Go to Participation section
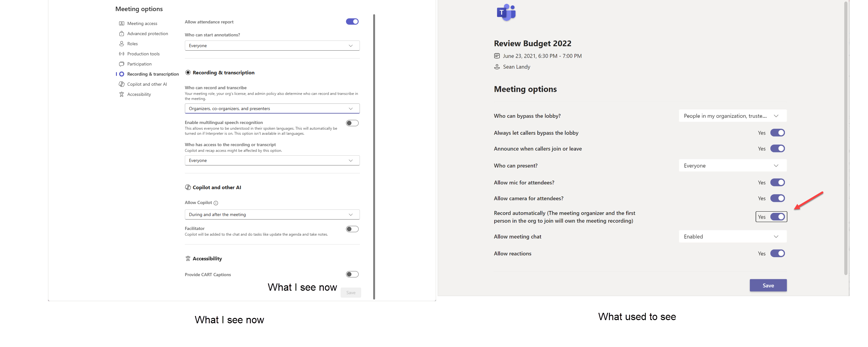Image resolution: width=868 pixels, height=347 pixels. click(139, 64)
